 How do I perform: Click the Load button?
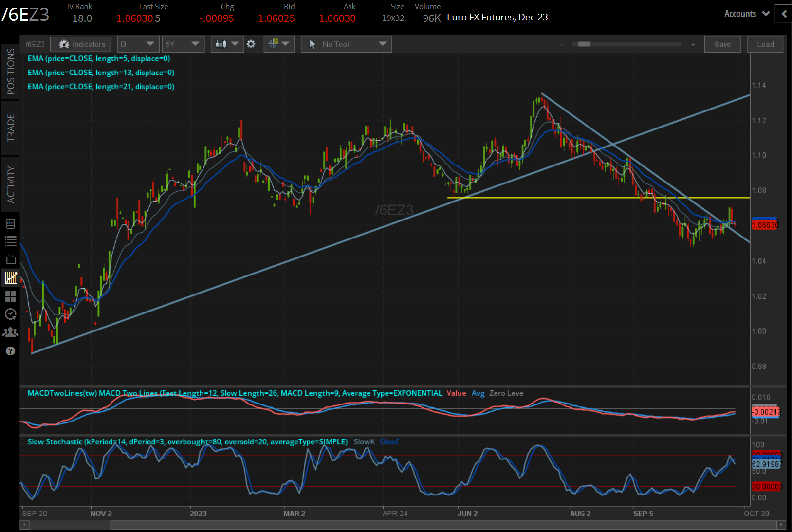pyautogui.click(x=765, y=44)
